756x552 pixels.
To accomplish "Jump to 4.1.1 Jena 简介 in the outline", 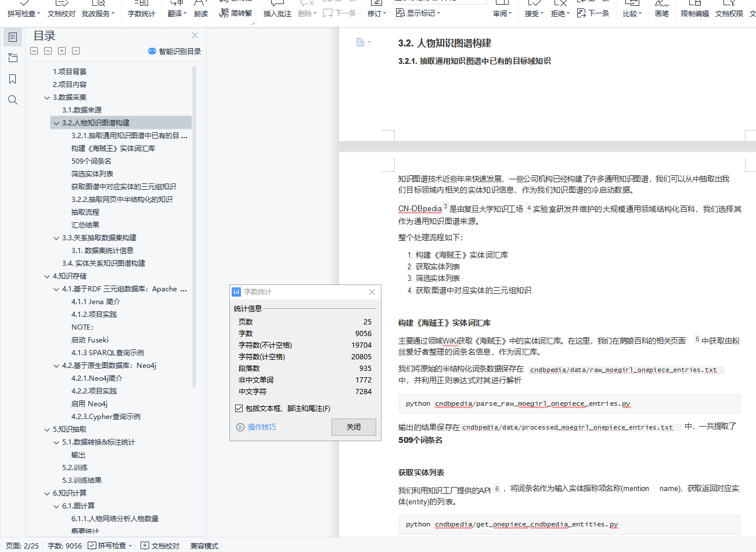I will pos(96,302).
